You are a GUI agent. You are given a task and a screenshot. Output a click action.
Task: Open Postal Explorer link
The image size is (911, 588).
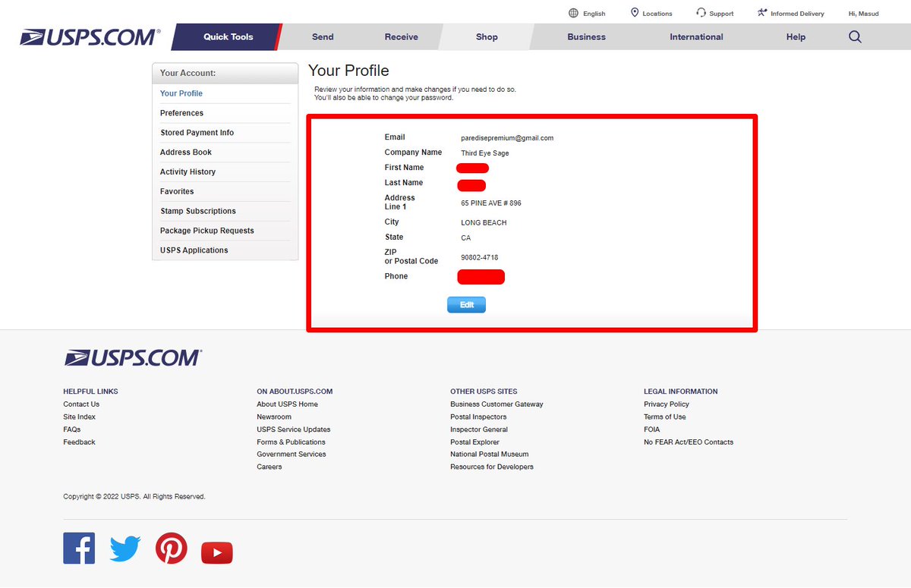click(474, 442)
